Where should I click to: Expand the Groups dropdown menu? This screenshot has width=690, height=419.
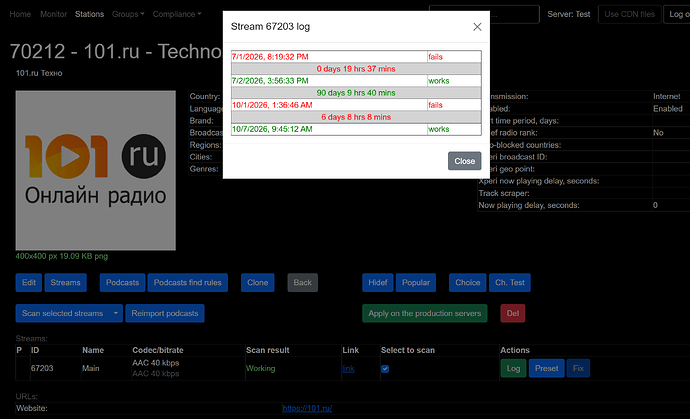[x=128, y=14]
